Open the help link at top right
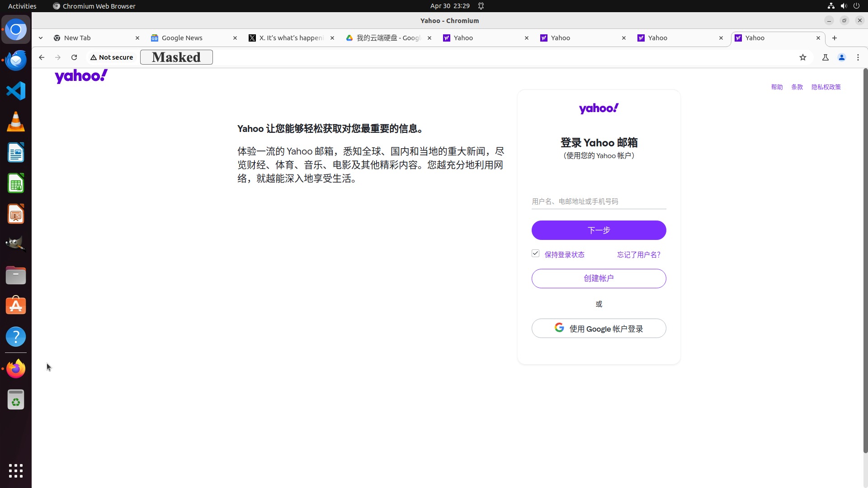 777,87
